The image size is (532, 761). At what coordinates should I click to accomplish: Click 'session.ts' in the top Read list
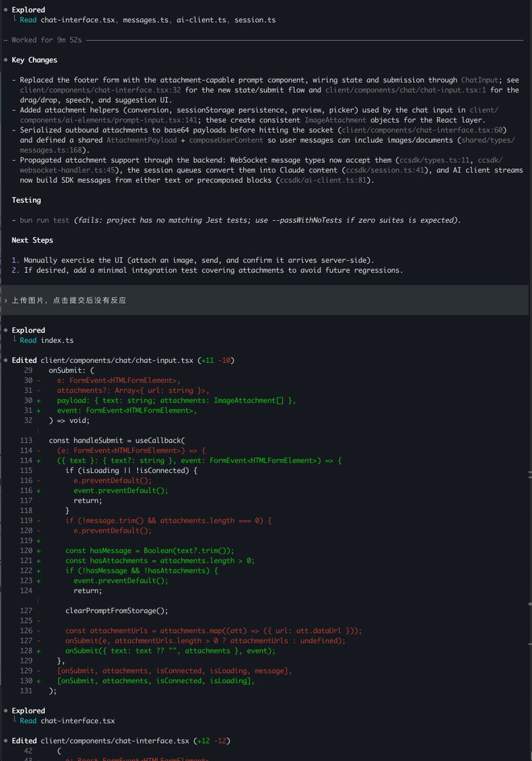tap(255, 20)
